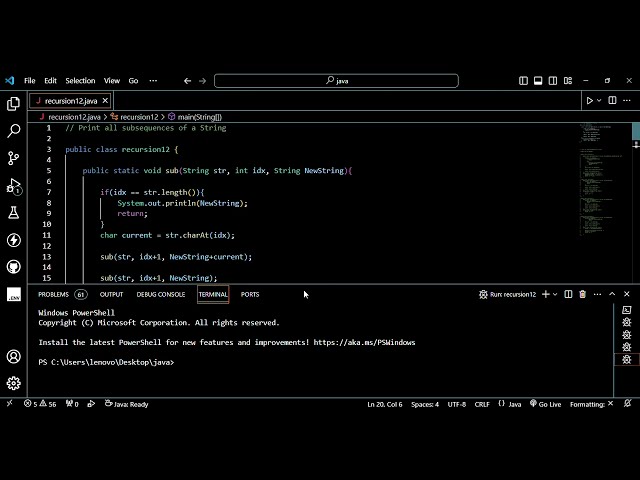The width and height of the screenshot is (640, 480).
Task: Open the Testing flask view
Action: (13, 213)
